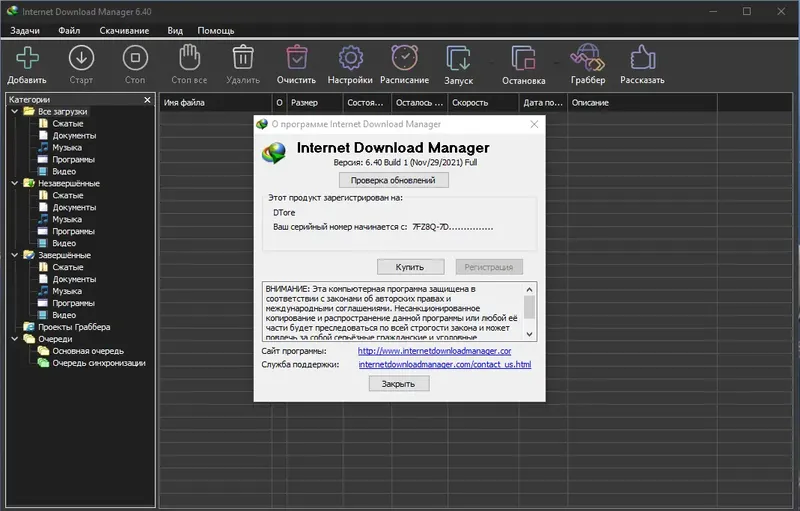Click the Удалить trash icon
Viewport: 800px width, 511px height.
point(243,57)
